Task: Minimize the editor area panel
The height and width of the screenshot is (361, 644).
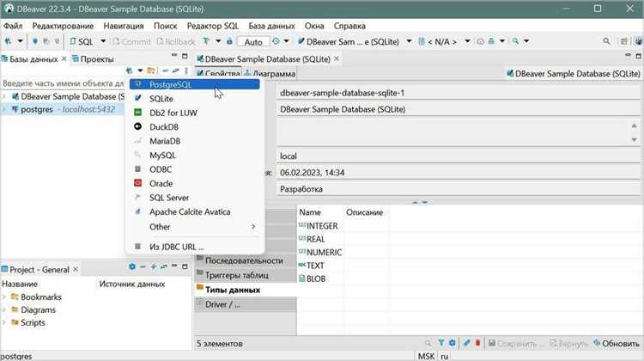Action: (628, 56)
